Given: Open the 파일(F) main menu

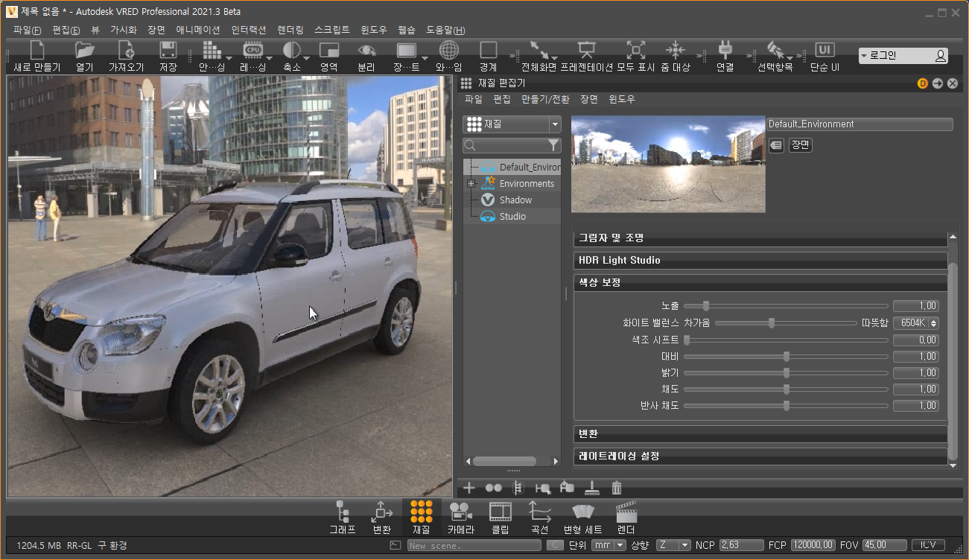Looking at the screenshot, I should [27, 31].
